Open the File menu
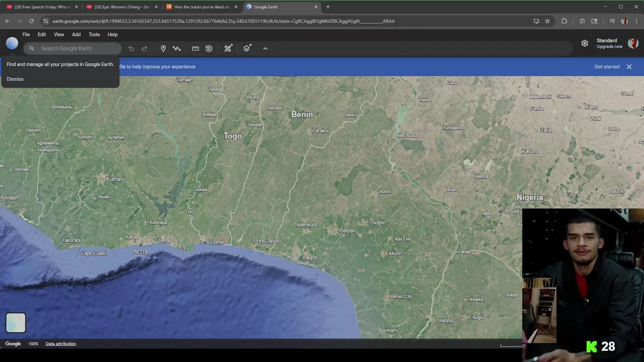The image size is (644, 362). click(x=26, y=35)
